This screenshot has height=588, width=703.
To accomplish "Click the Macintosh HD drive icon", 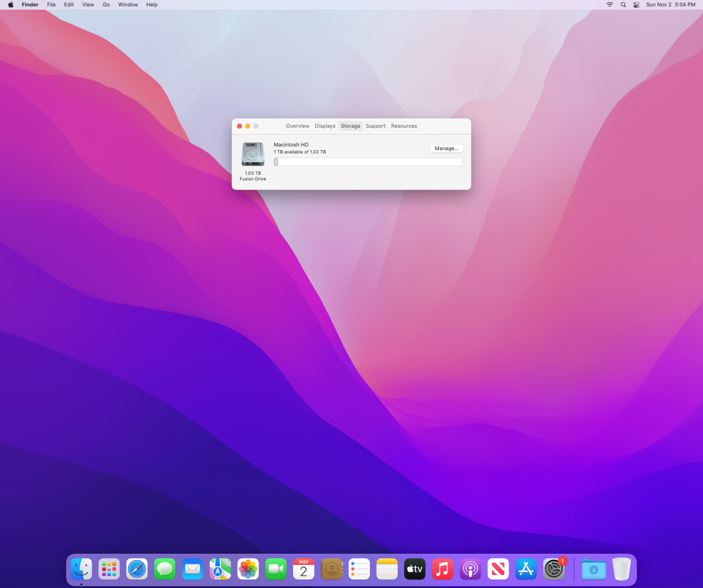I will tap(253, 154).
